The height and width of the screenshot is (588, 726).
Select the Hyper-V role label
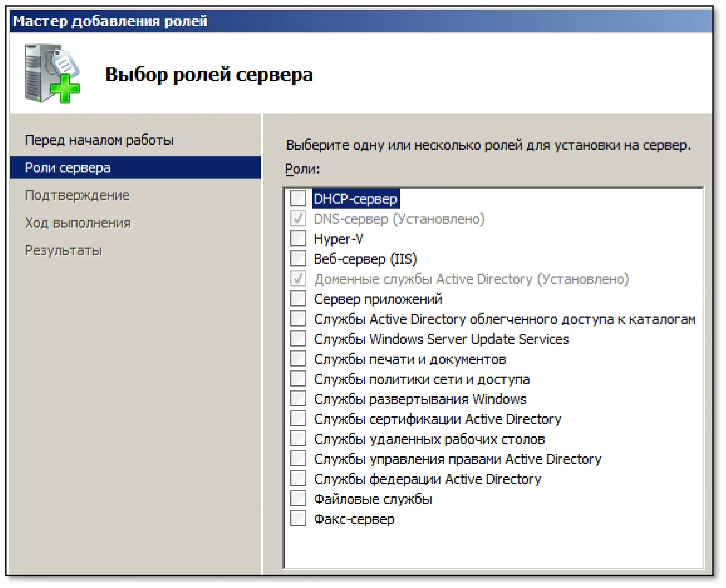[338, 239]
